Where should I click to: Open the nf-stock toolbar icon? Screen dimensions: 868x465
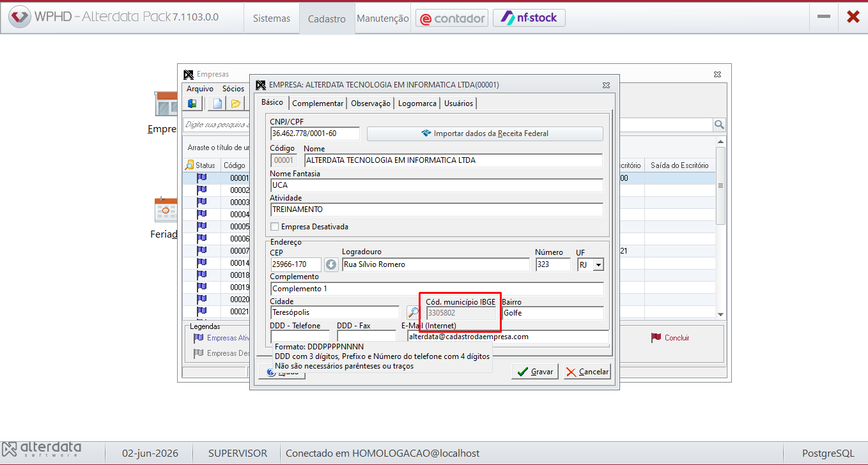pos(529,18)
